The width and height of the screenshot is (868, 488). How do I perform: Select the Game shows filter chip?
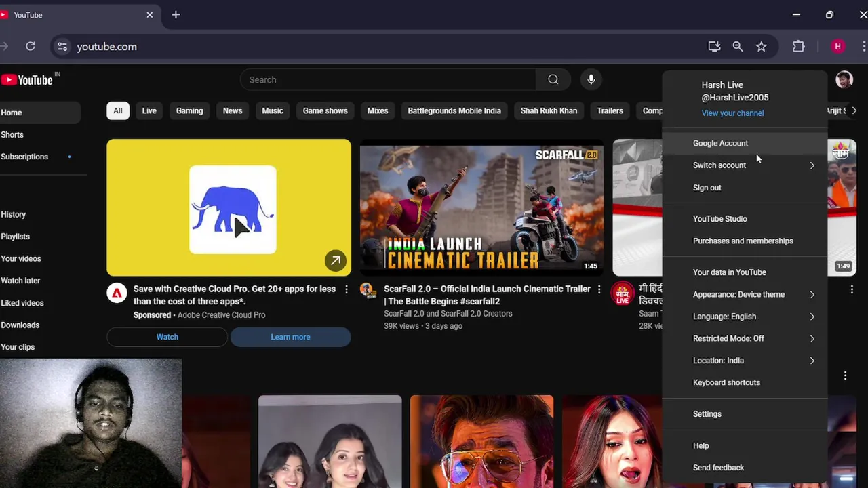pyautogui.click(x=325, y=110)
